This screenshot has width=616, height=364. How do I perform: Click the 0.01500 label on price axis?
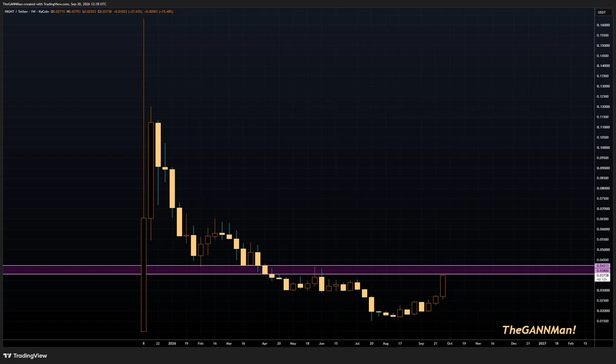click(x=603, y=321)
